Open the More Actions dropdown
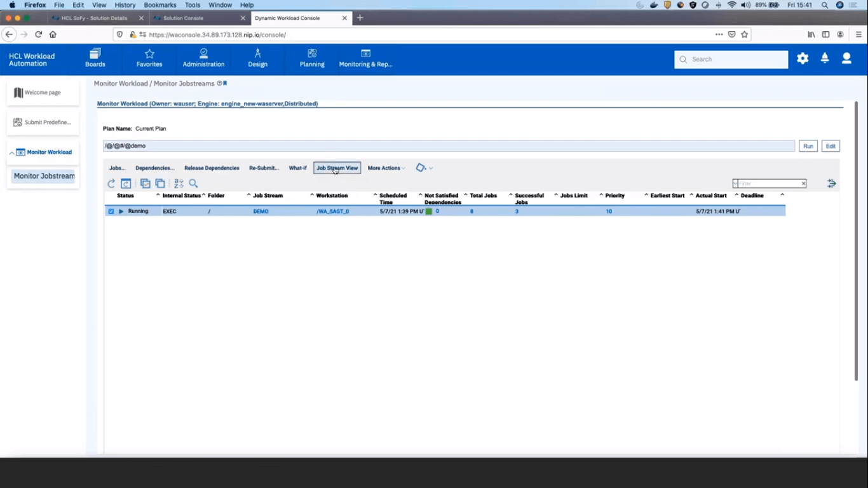The height and width of the screenshot is (488, 868). click(x=386, y=168)
